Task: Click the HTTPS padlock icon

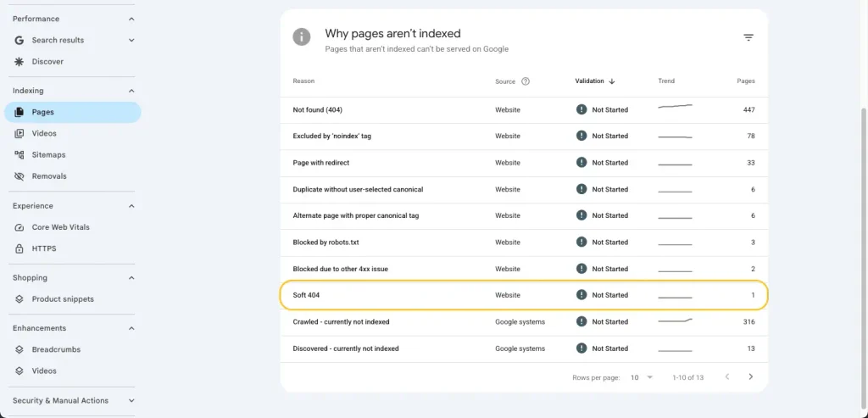Action: click(19, 248)
